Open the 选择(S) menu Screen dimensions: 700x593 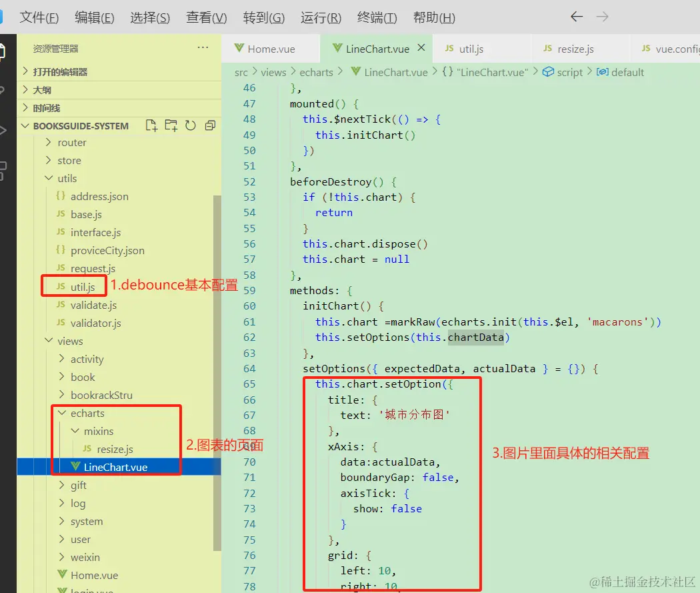pyautogui.click(x=150, y=18)
